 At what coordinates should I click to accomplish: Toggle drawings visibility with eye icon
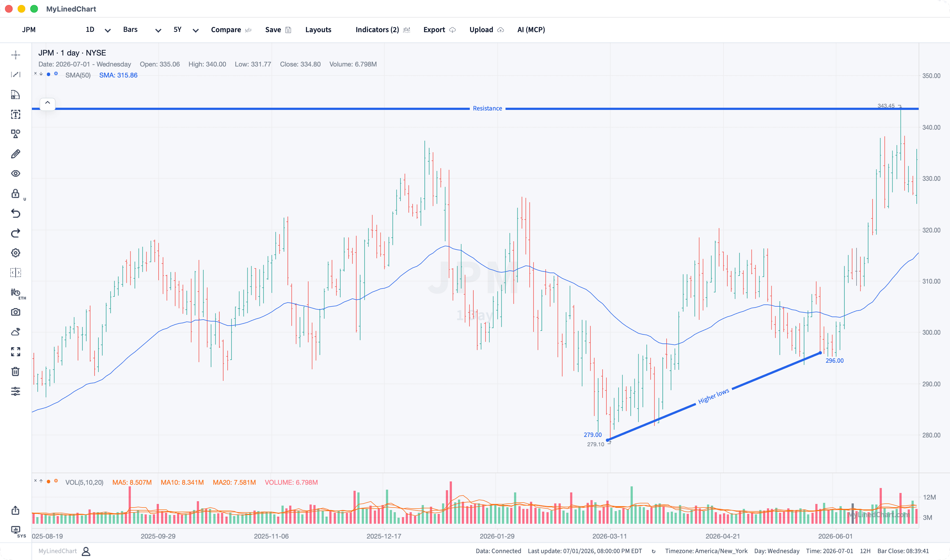click(15, 174)
